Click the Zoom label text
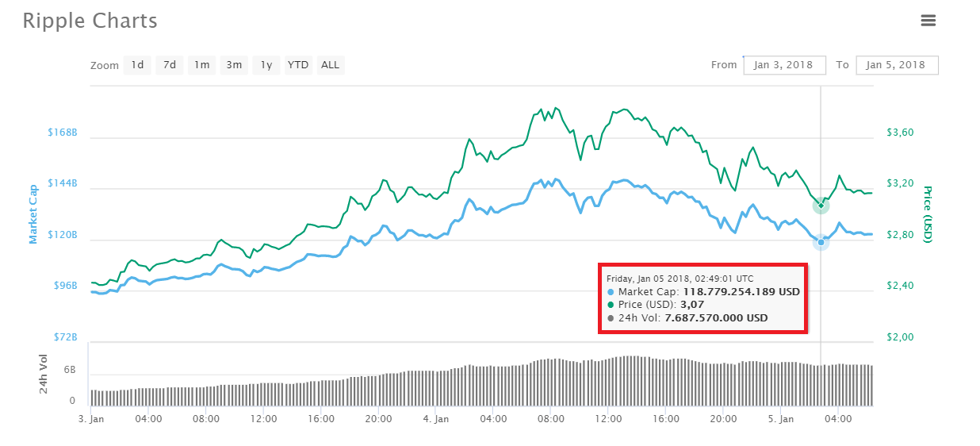This screenshot has width=980, height=446. click(x=105, y=65)
